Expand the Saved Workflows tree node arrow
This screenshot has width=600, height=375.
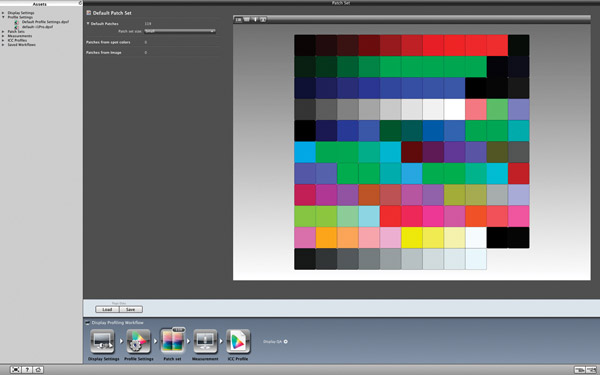pyautogui.click(x=3, y=45)
